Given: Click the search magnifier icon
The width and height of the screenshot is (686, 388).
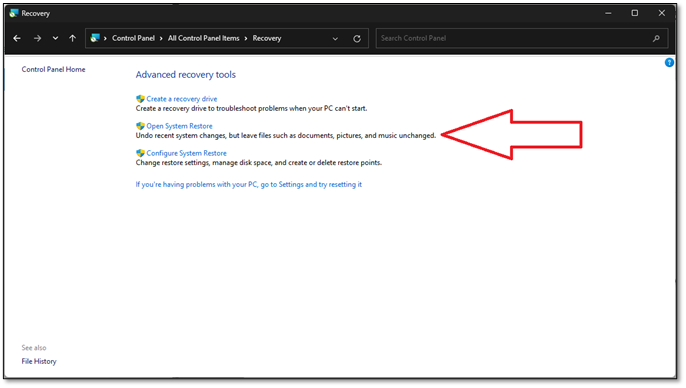Looking at the screenshot, I should pos(656,38).
